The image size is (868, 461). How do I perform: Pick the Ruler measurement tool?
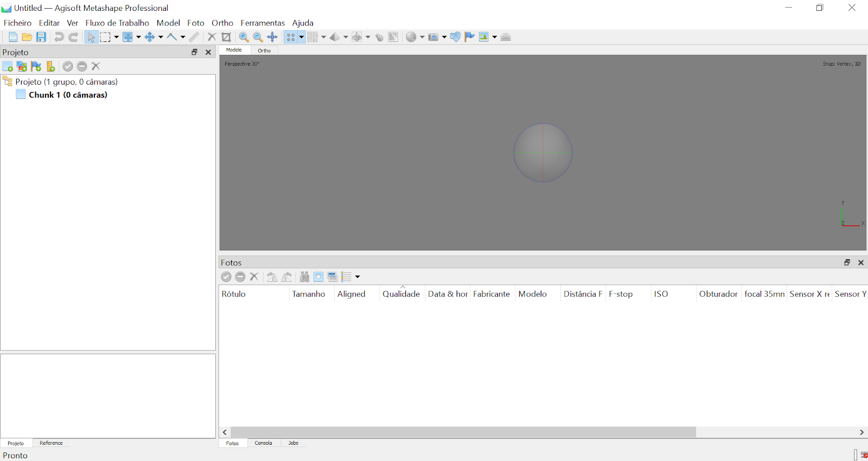[x=194, y=37]
